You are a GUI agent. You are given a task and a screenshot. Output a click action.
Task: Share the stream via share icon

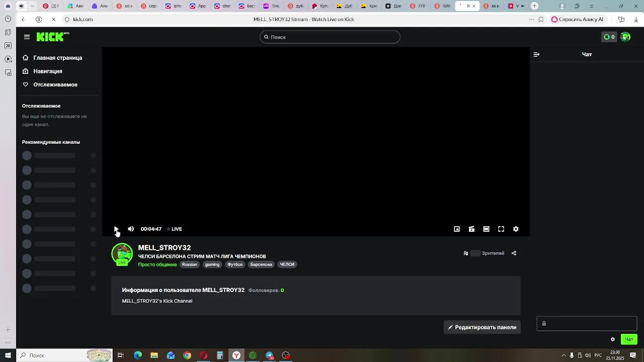click(514, 253)
